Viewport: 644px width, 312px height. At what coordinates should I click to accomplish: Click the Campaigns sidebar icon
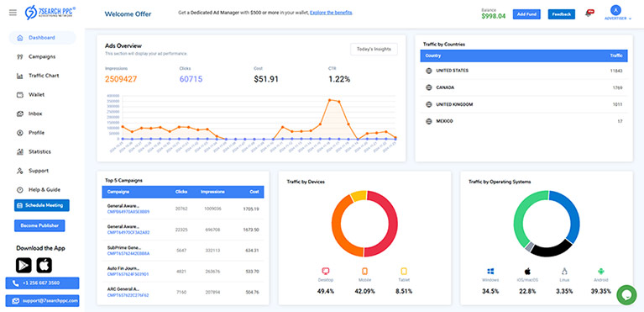[19, 57]
